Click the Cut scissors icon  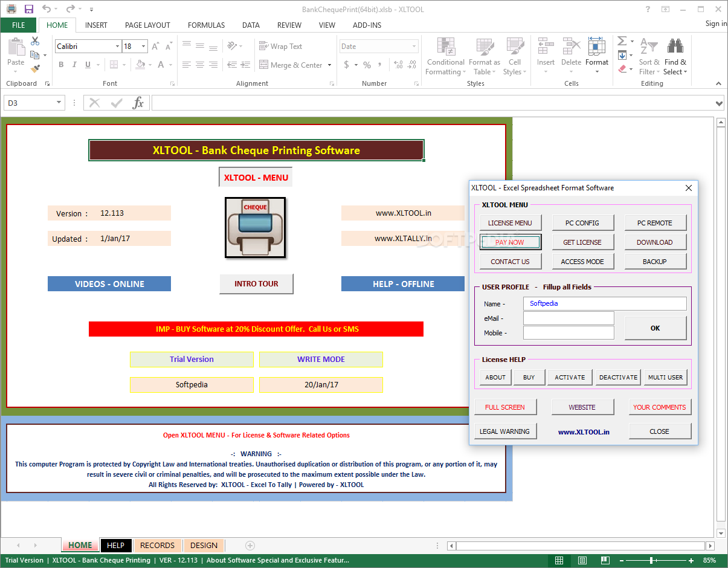point(35,41)
